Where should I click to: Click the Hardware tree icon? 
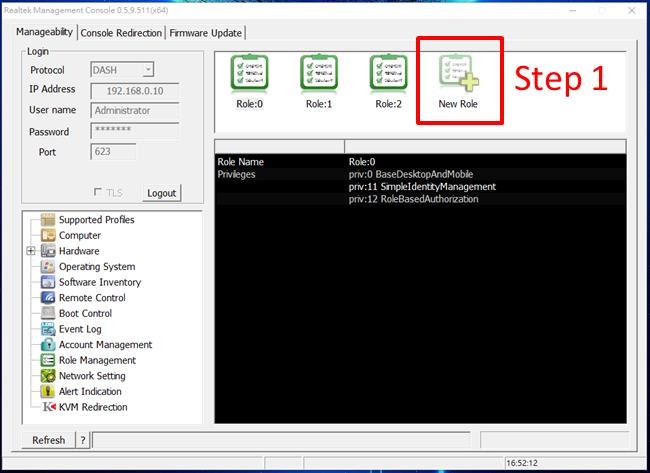coord(48,251)
